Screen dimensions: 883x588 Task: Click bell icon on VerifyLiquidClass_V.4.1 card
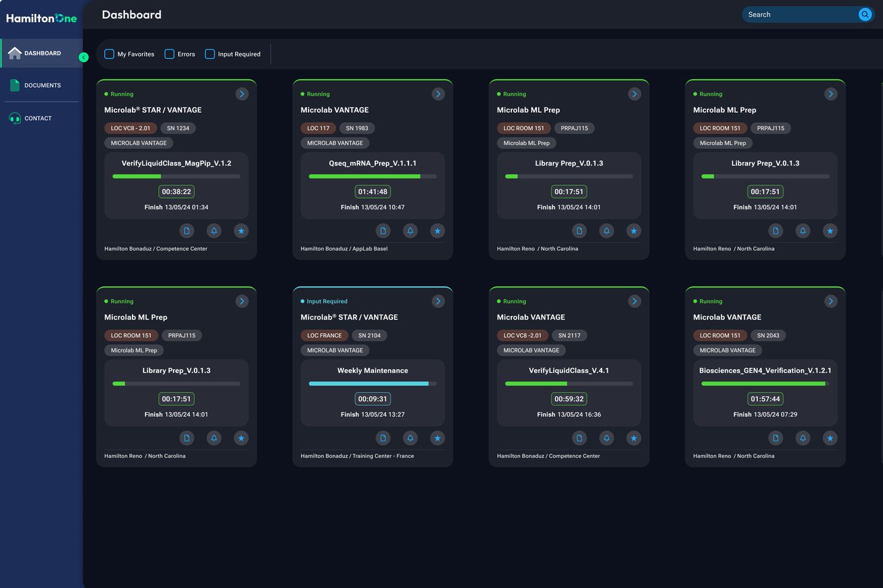606,438
